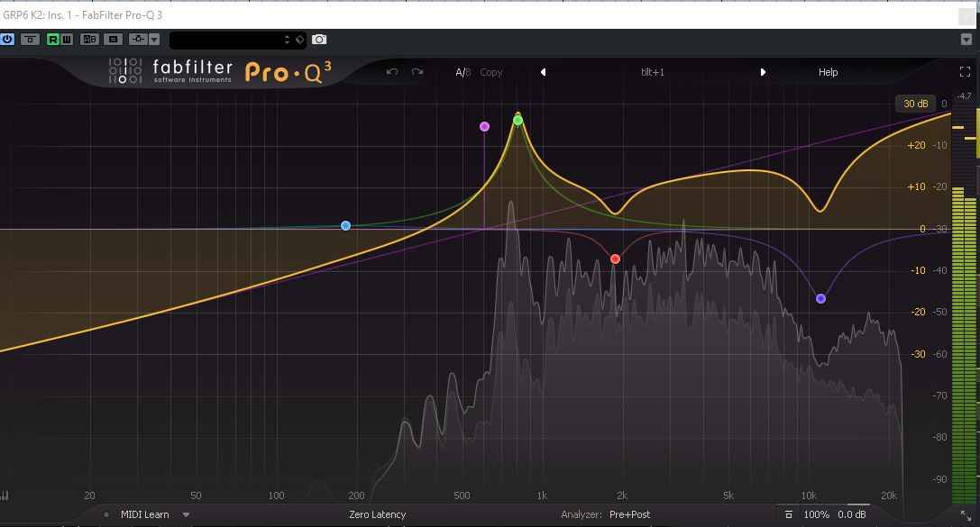
Task: Click Copy to copy A to B
Action: tap(491, 72)
